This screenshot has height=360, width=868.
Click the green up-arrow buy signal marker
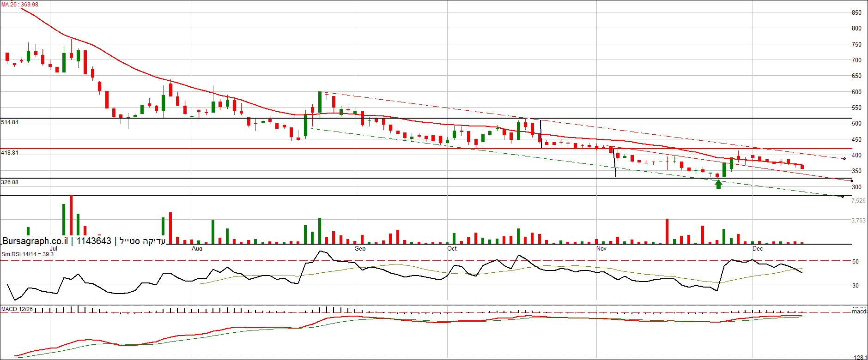pyautogui.click(x=718, y=185)
